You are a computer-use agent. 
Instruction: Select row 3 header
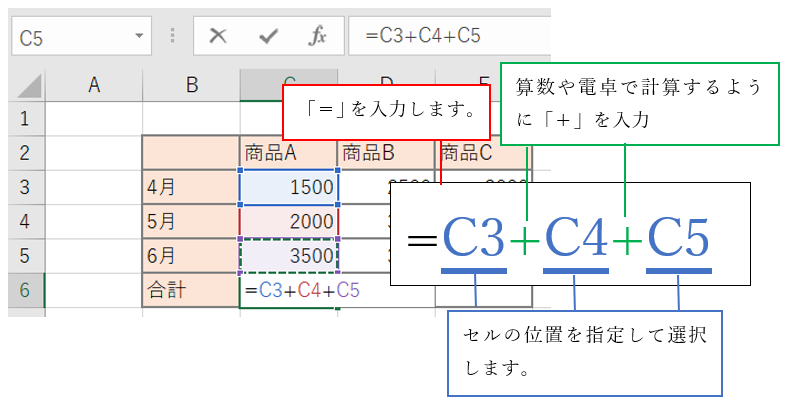[x=27, y=187]
